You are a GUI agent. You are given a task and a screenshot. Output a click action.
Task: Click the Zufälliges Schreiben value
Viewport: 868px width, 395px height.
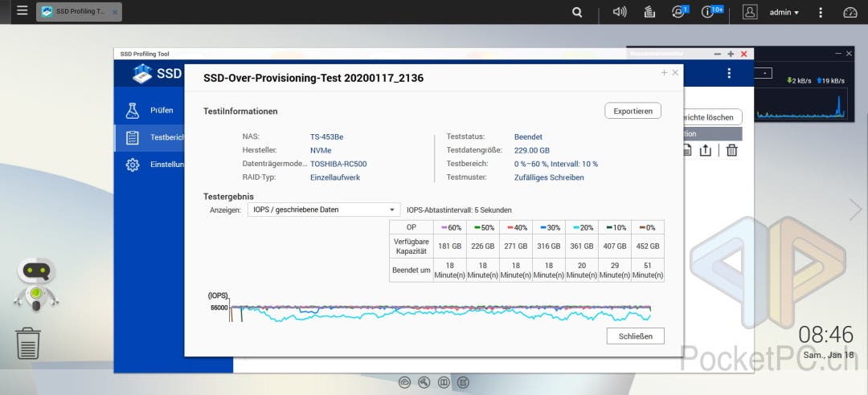coord(549,177)
